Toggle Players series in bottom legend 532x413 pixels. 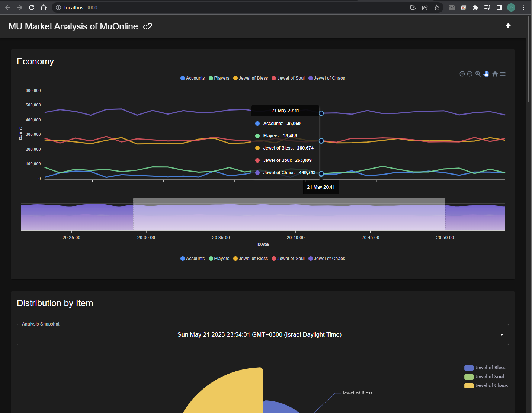219,259
